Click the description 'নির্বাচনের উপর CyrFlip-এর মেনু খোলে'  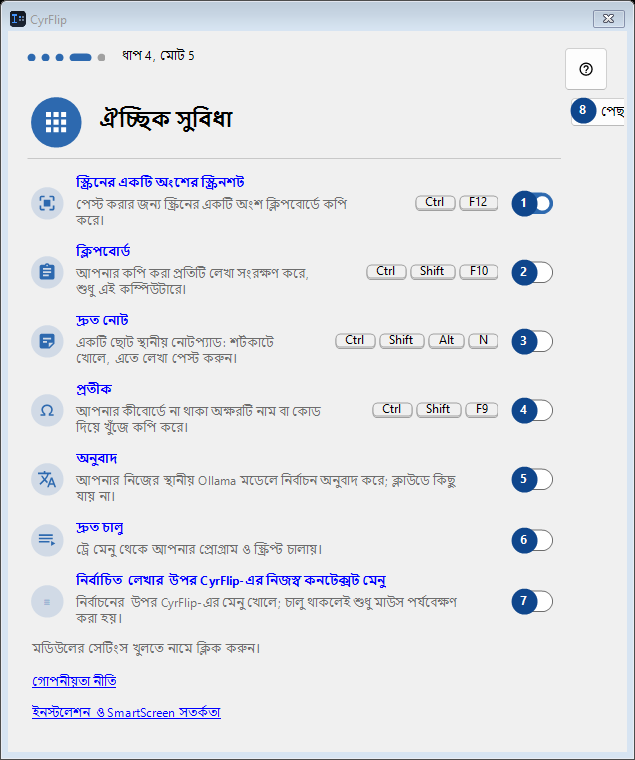267,610
